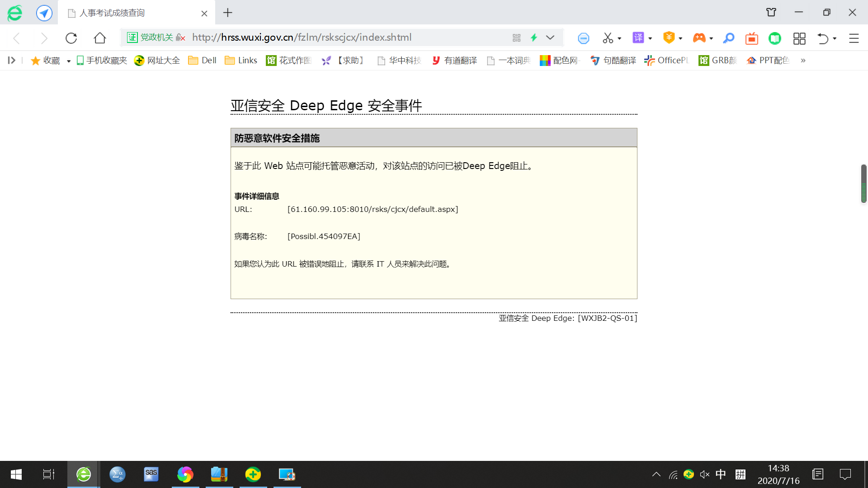Open the Dell bookmarks folder

pos(202,60)
